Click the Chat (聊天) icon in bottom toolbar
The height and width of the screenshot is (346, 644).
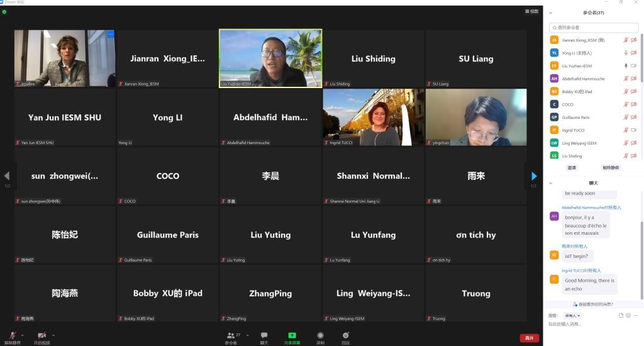[264, 336]
